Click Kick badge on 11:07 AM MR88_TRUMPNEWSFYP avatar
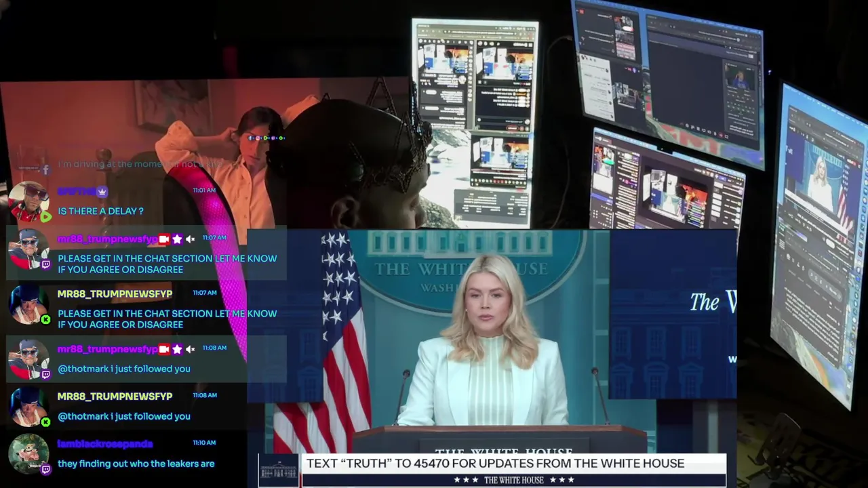Screen dimensions: 868x488 pyautogui.click(x=45, y=319)
